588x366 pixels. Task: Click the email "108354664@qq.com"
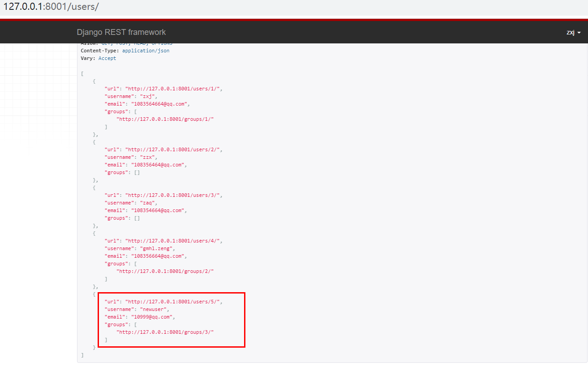point(157,210)
